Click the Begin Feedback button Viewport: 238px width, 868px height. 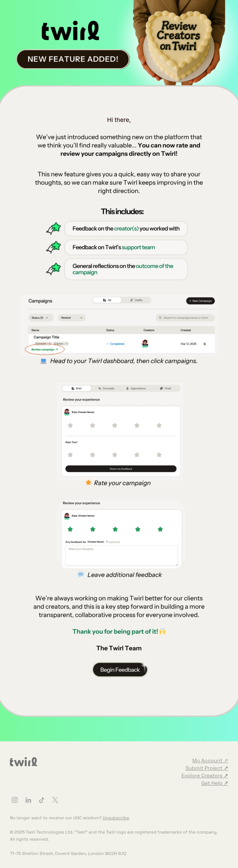point(120,670)
